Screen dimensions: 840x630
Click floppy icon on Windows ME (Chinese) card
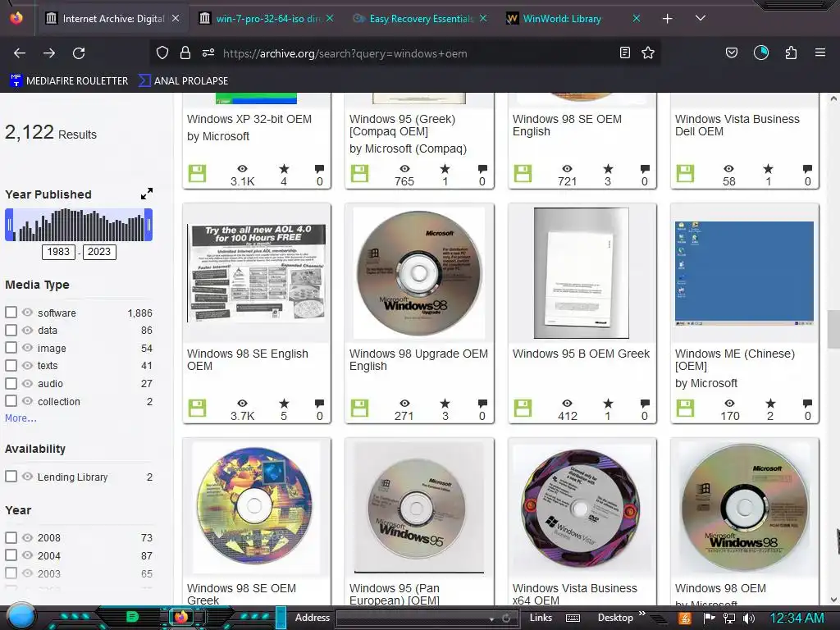click(685, 409)
